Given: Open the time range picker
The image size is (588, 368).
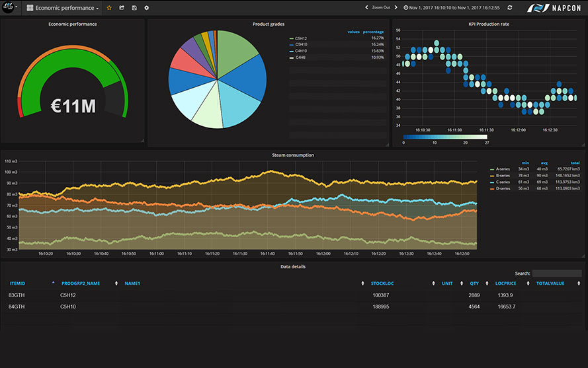Looking at the screenshot, I should point(451,8).
